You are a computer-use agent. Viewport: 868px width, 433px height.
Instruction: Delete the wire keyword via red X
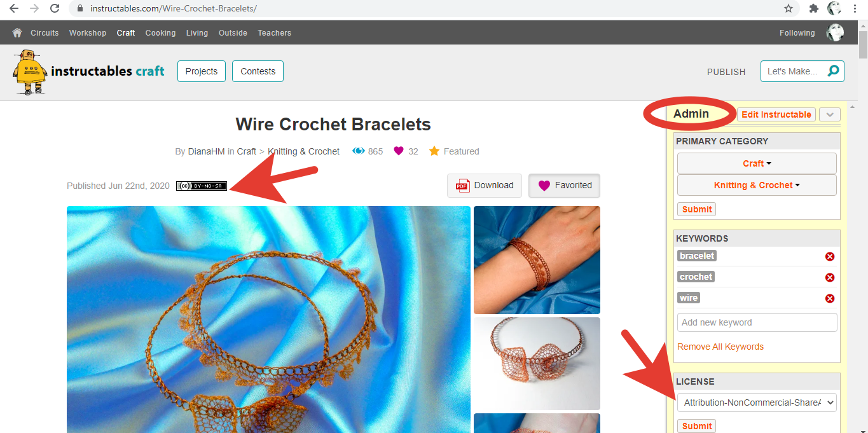coord(830,299)
